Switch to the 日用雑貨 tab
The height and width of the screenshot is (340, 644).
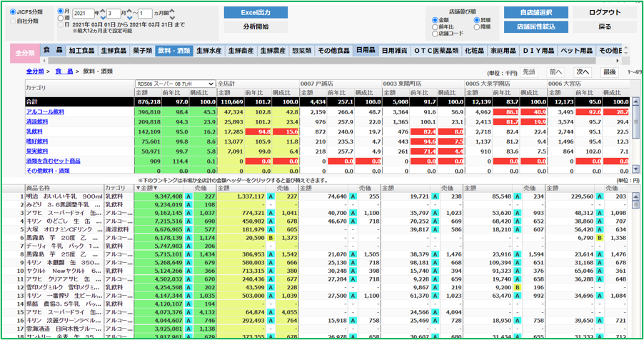point(394,51)
